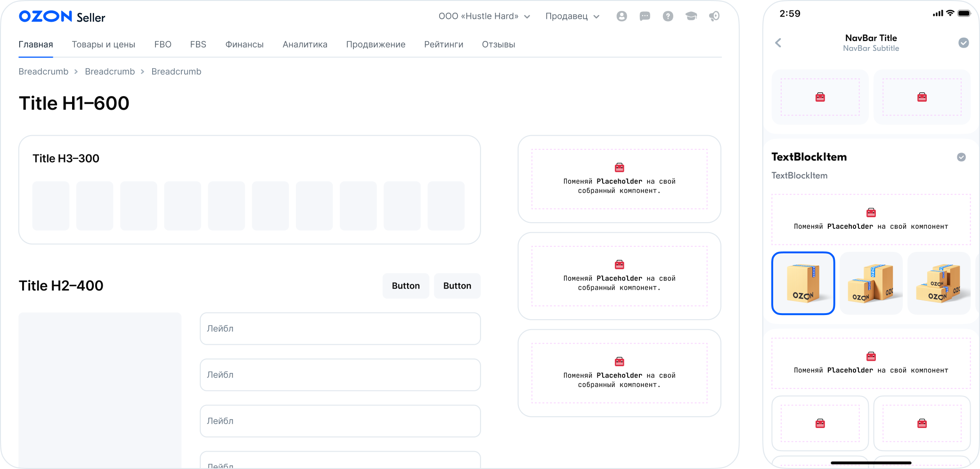Tap the battery icon in mobile status bar

(x=964, y=13)
